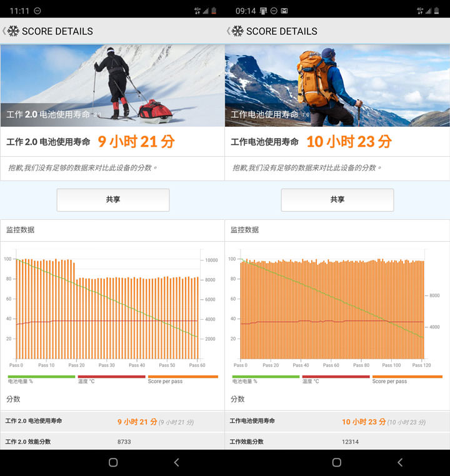This screenshot has height=476, width=450.
Task: Open the 工作 2.0 效能分数 8733 row
Action: tap(112, 442)
